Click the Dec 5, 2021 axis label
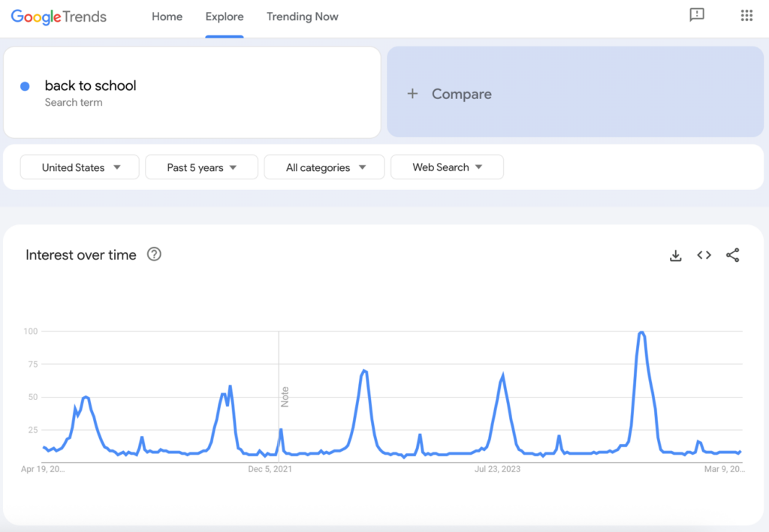 coord(270,469)
